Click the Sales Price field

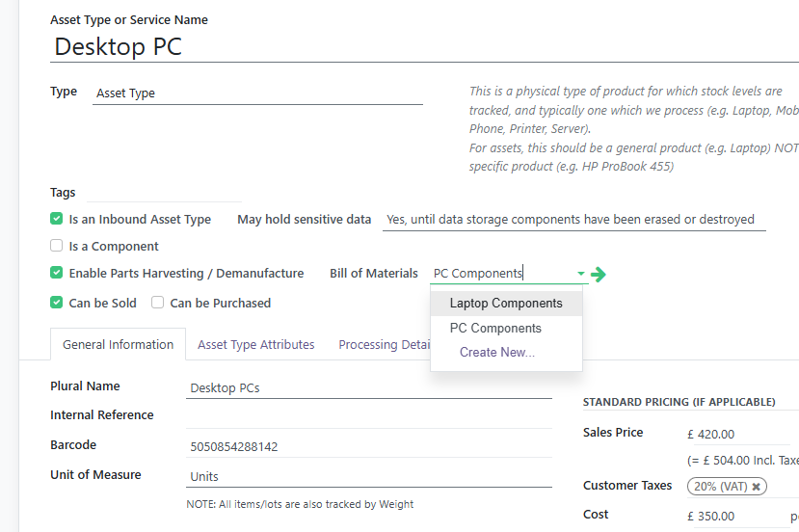tap(737, 434)
